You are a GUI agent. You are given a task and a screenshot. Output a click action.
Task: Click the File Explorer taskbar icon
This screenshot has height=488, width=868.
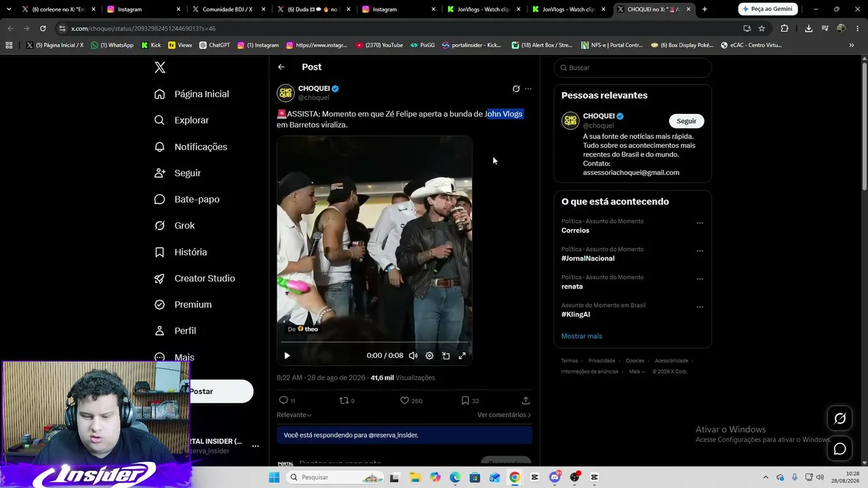414,477
